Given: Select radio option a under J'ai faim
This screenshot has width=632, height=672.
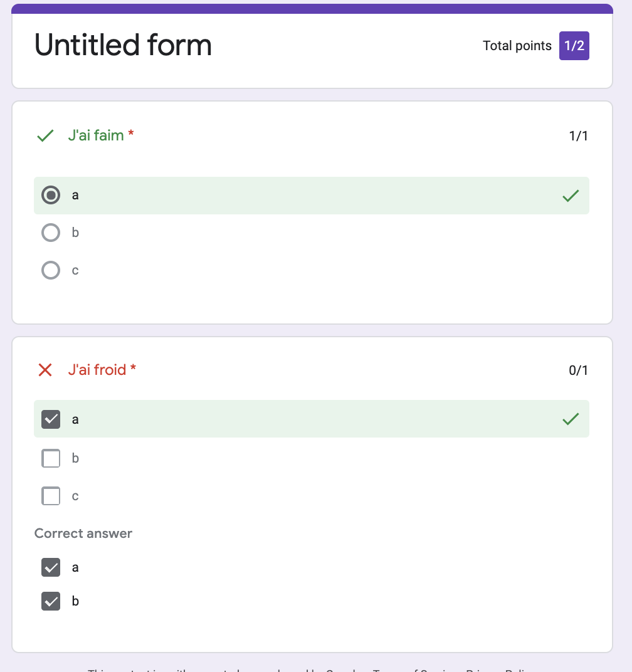Looking at the screenshot, I should coord(51,195).
